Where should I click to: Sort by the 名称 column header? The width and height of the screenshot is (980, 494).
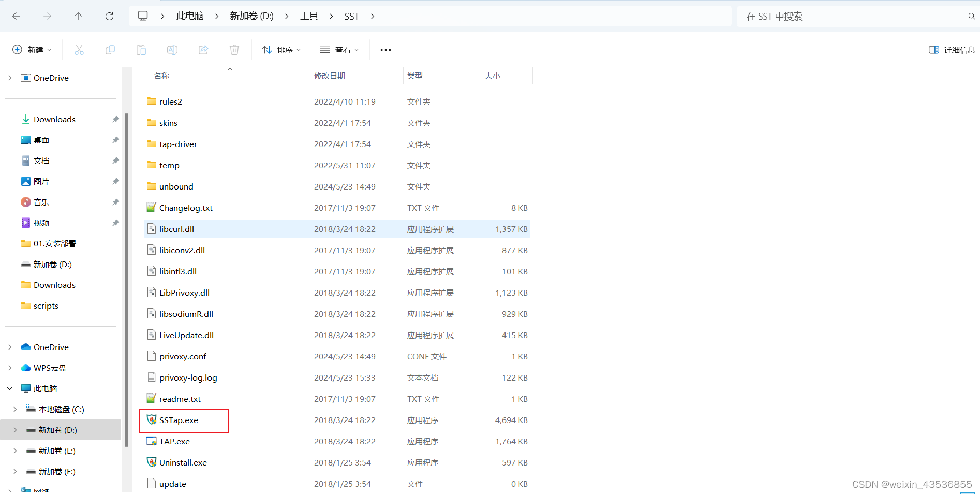[x=161, y=76]
